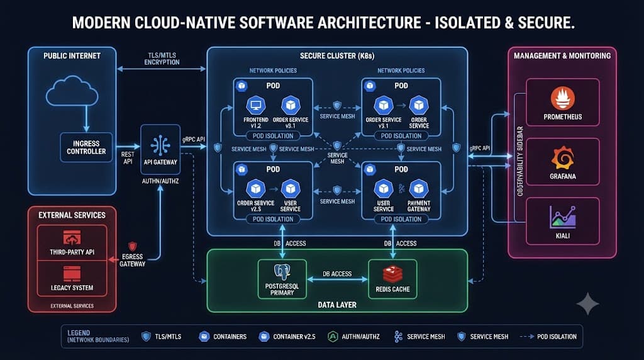This screenshot has width=644, height=360.
Task: Click the AuthN/AuthZ legend icon
Action: (x=333, y=337)
